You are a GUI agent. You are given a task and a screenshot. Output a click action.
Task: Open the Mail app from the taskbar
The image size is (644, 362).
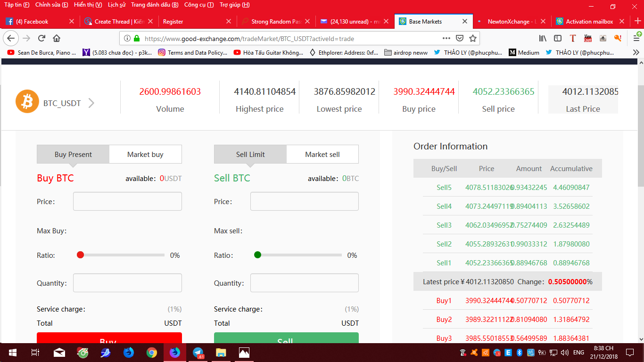(59, 353)
